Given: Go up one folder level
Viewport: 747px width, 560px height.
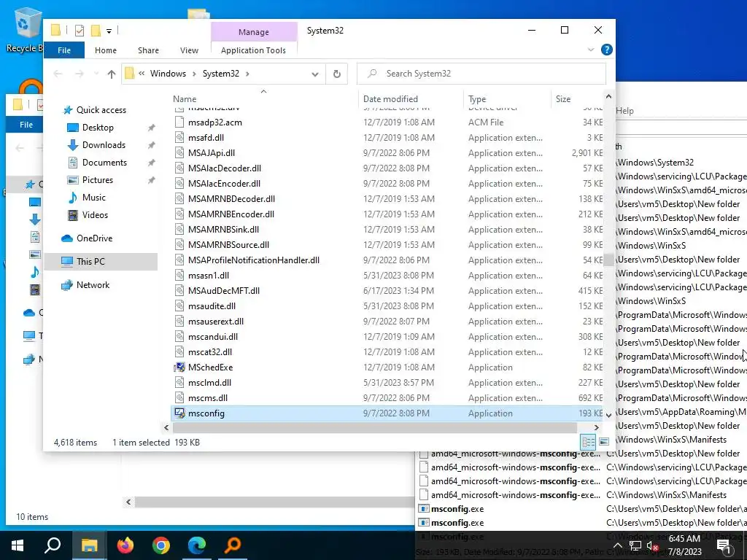Looking at the screenshot, I should click(x=111, y=74).
